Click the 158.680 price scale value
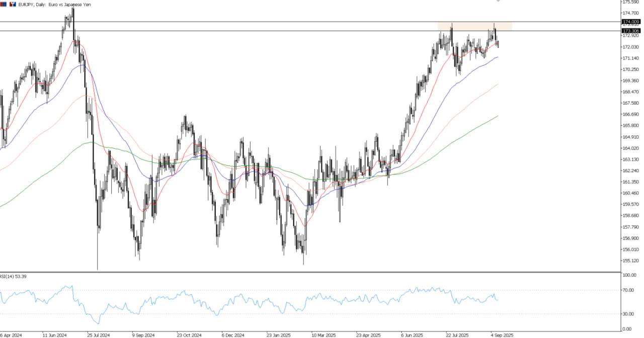 tap(632, 215)
